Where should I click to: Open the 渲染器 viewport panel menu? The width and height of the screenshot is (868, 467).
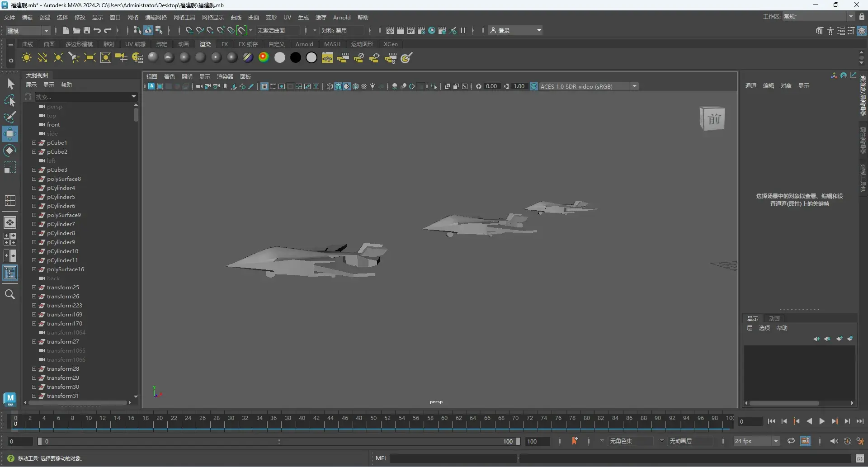[225, 76]
